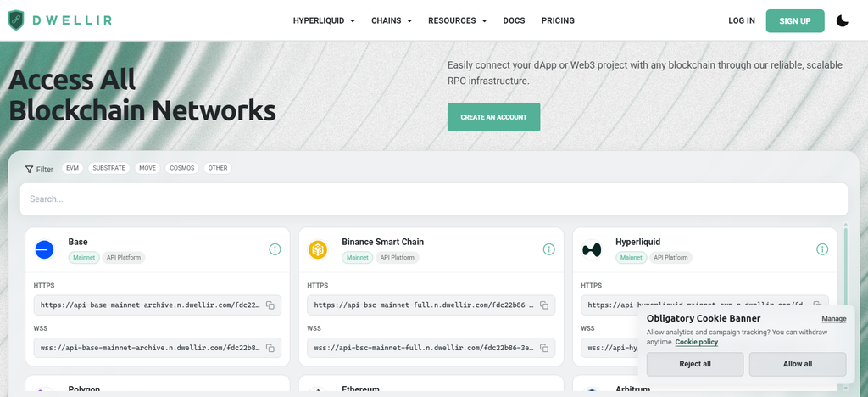Click the Filter funnel icon
This screenshot has height=397, width=868.
pos(30,169)
